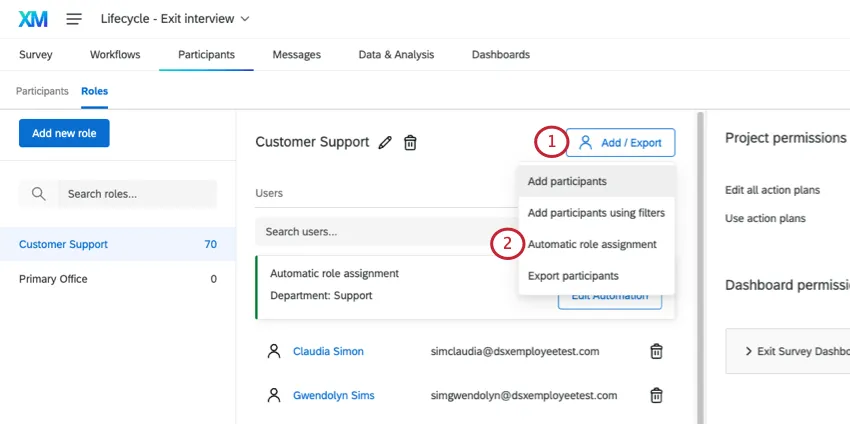Click the Add new role button

(64, 133)
